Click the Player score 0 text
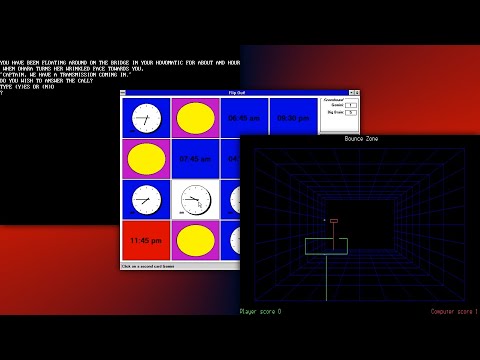 pos(260,312)
